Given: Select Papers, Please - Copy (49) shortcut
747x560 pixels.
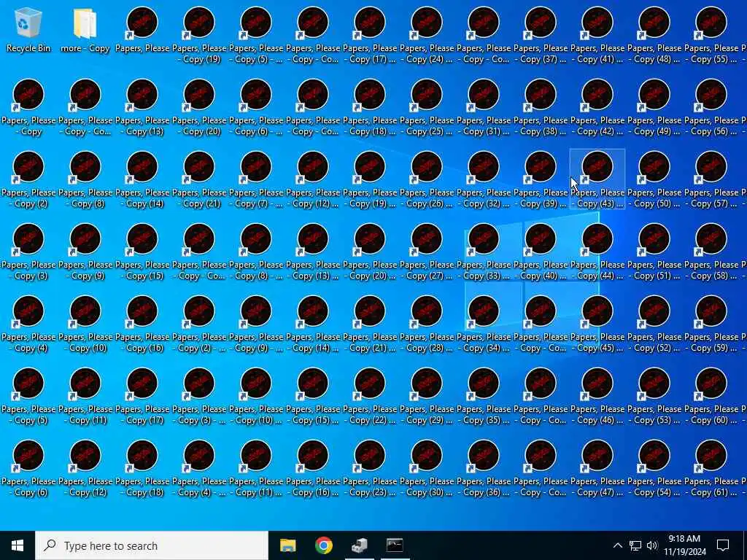Looking at the screenshot, I should coord(654,108).
